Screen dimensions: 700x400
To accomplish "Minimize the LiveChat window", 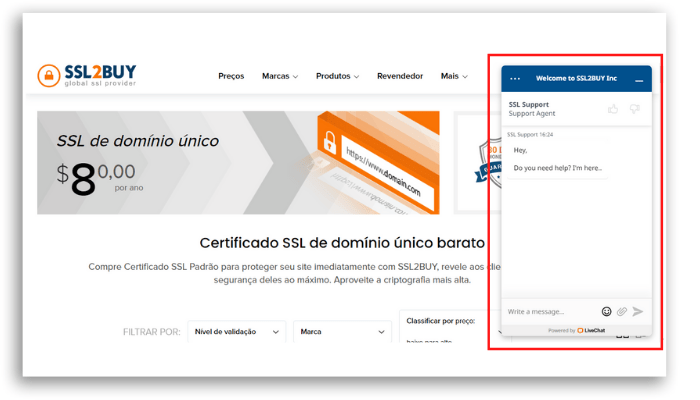I will coord(639,81).
